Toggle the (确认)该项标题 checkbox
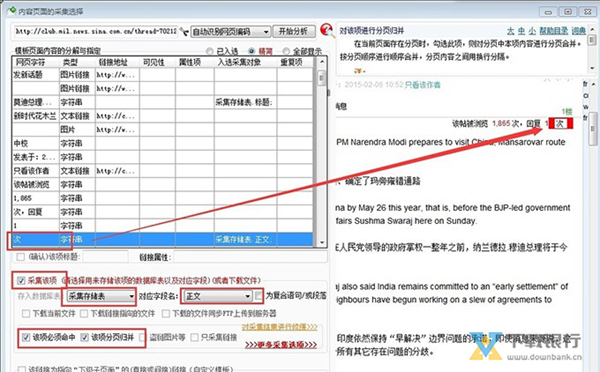600x372 pixels. point(21,257)
